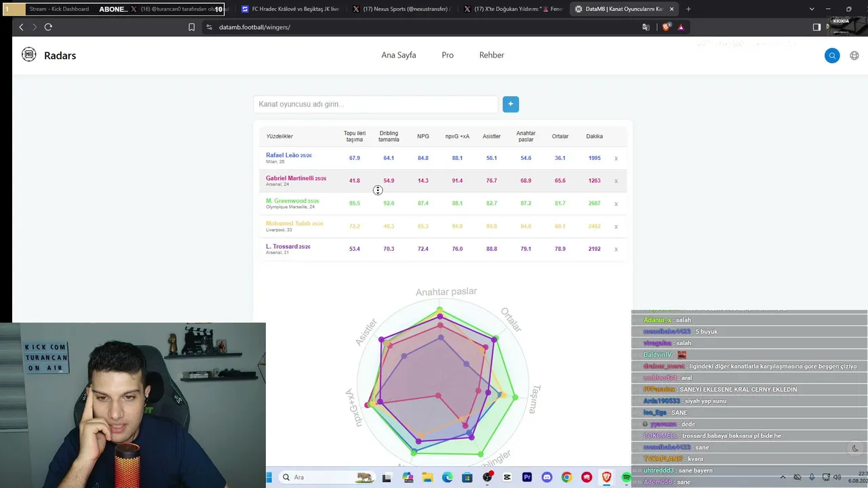This screenshot has height=488, width=868.
Task: Reload the page with the refresh icon
Action: click(x=48, y=27)
